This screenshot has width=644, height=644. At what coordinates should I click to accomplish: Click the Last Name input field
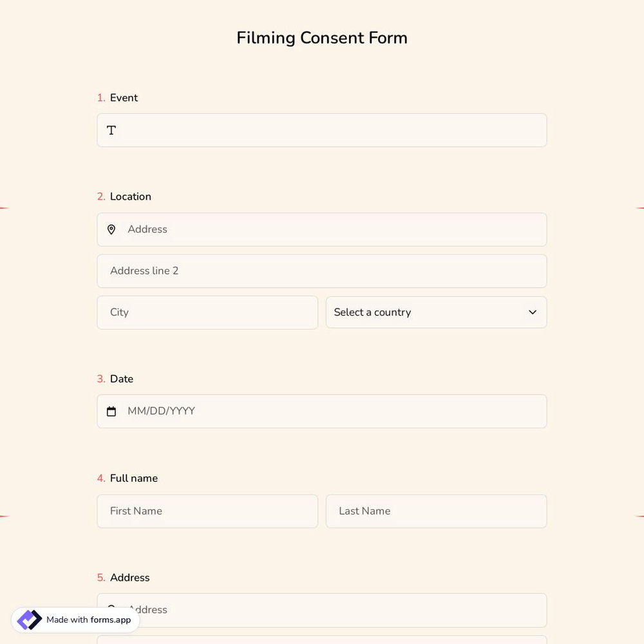click(437, 511)
